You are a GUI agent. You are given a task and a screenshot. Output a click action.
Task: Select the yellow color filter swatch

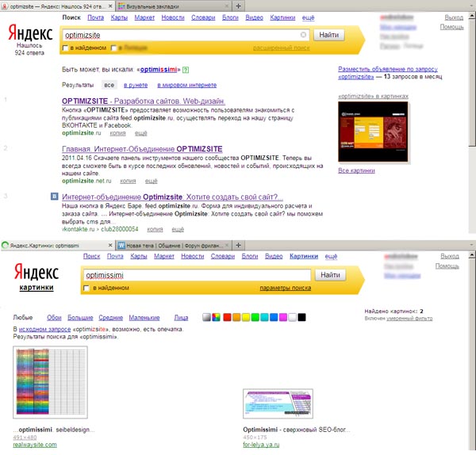246,317
